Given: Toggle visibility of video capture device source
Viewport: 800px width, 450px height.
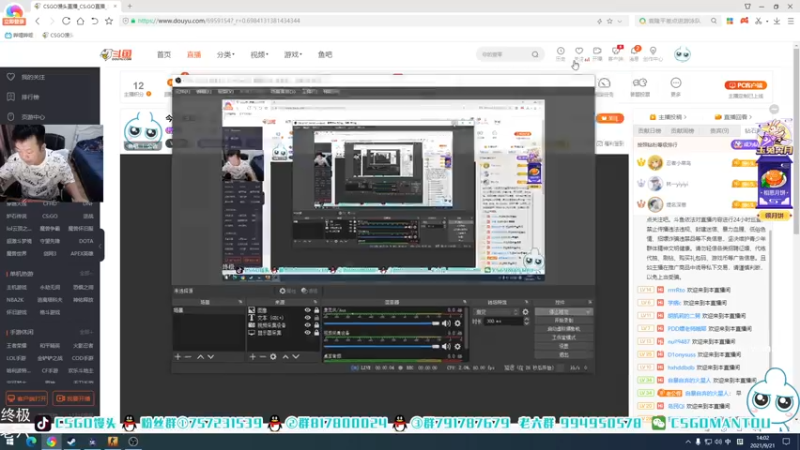Looking at the screenshot, I should [x=307, y=325].
